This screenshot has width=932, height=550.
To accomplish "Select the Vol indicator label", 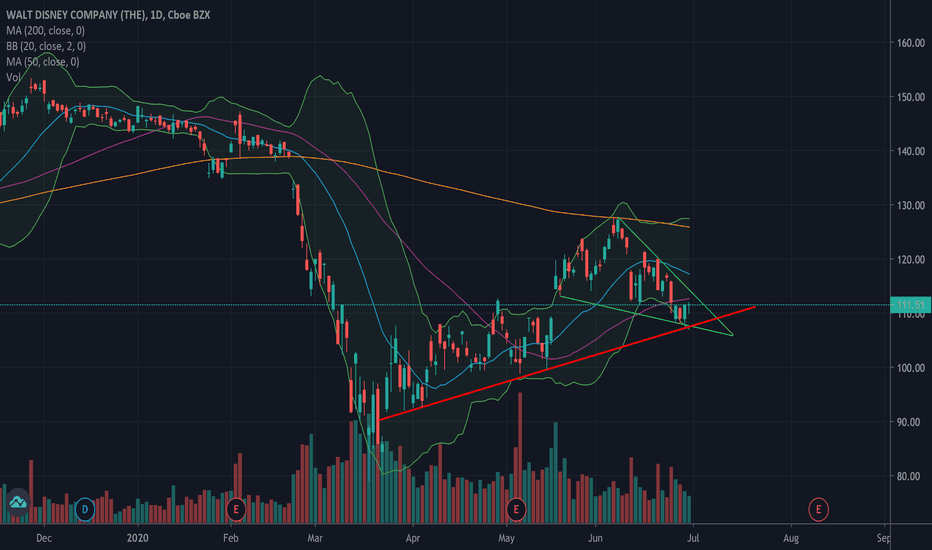I will (x=13, y=77).
